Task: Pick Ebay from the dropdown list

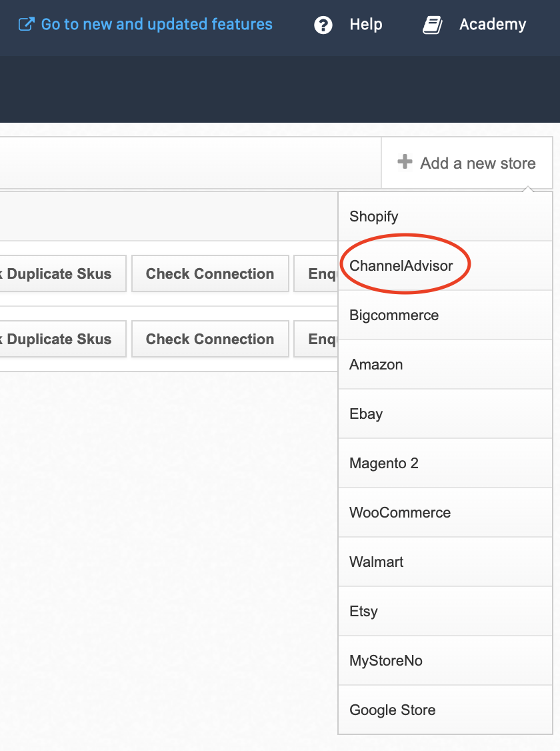Action: 445,414
